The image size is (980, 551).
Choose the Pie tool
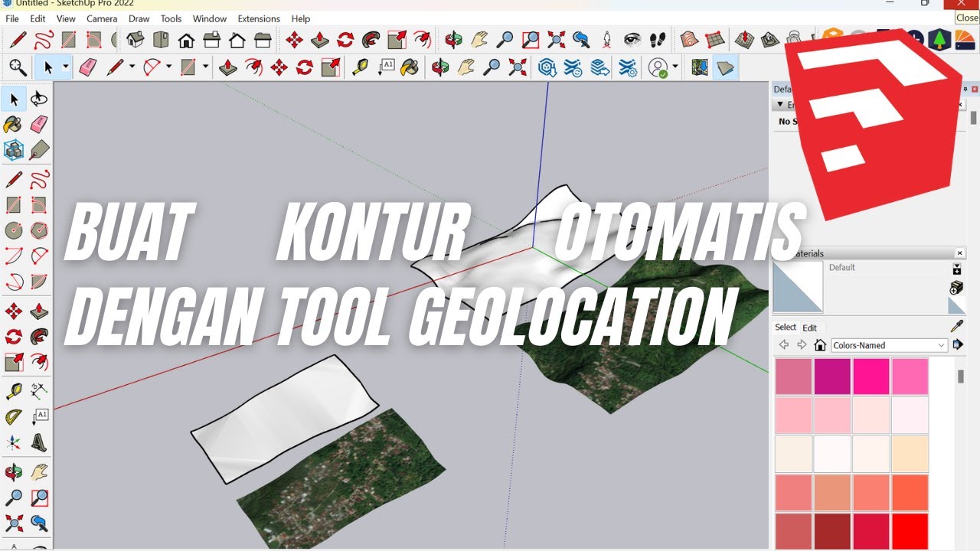point(39,282)
